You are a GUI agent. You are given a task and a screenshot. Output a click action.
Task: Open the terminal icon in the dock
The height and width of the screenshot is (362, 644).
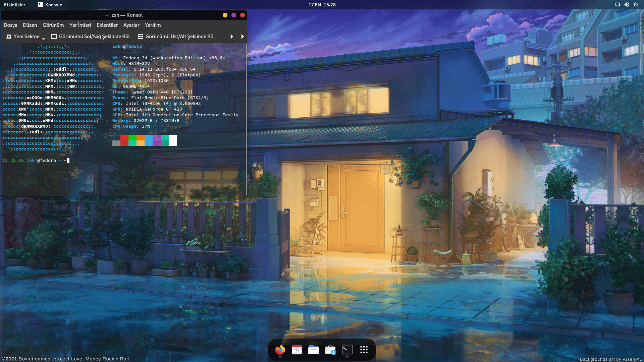tap(347, 350)
